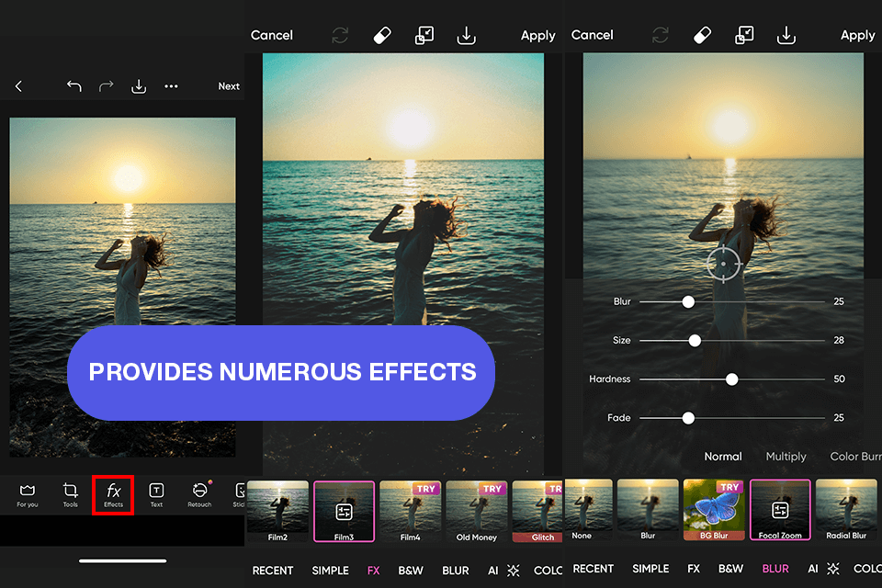Click the Hardness slider handle
The width and height of the screenshot is (882, 588).
[x=732, y=379]
